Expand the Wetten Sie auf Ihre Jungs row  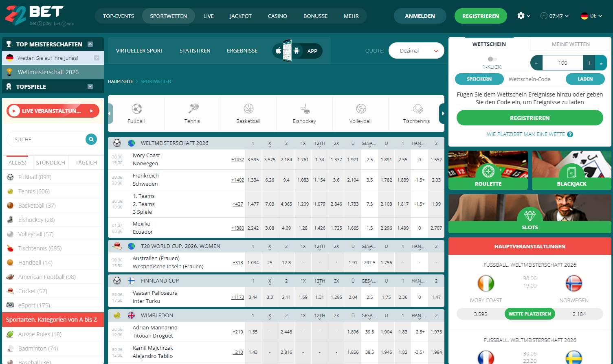click(x=97, y=58)
